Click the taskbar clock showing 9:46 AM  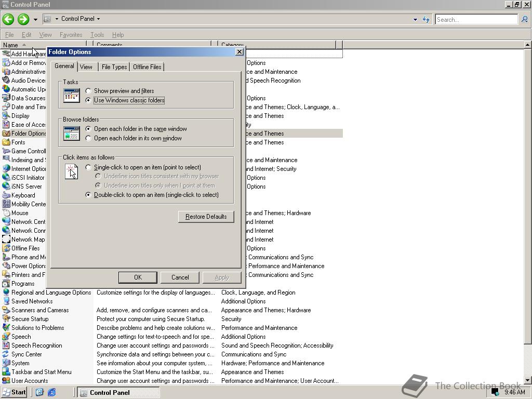[514, 392]
